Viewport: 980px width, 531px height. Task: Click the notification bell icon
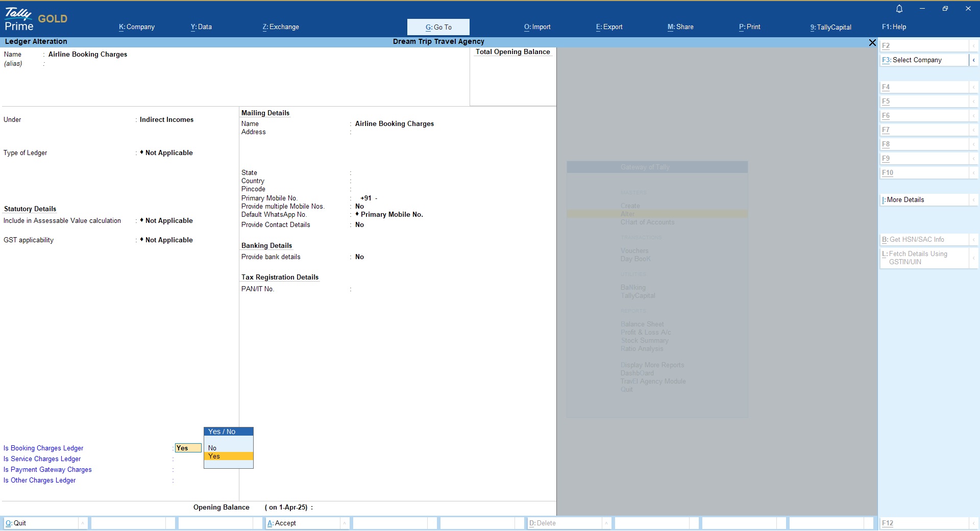(x=899, y=9)
